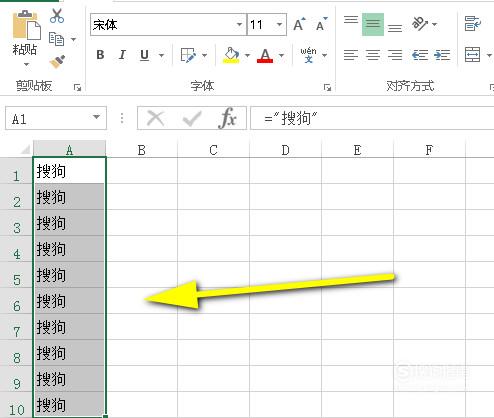Click the Copy icon
This screenshot has height=418, width=494.
click(x=56, y=39)
